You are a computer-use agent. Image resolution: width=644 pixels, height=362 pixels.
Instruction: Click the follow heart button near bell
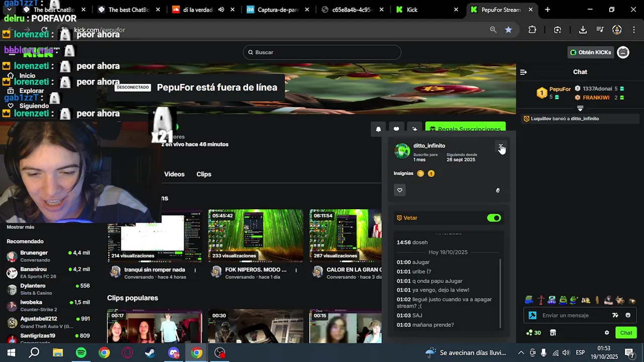(396, 129)
